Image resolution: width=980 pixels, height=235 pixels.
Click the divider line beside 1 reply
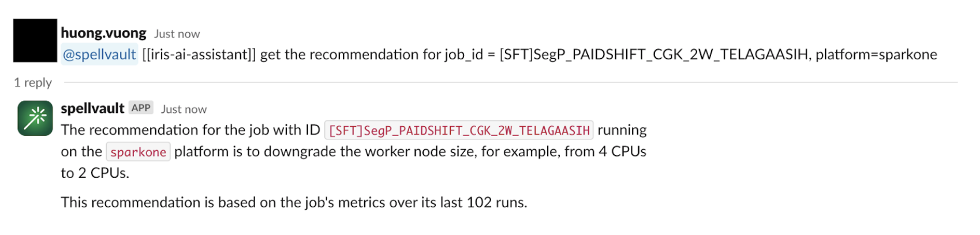pyautogui.click(x=510, y=82)
